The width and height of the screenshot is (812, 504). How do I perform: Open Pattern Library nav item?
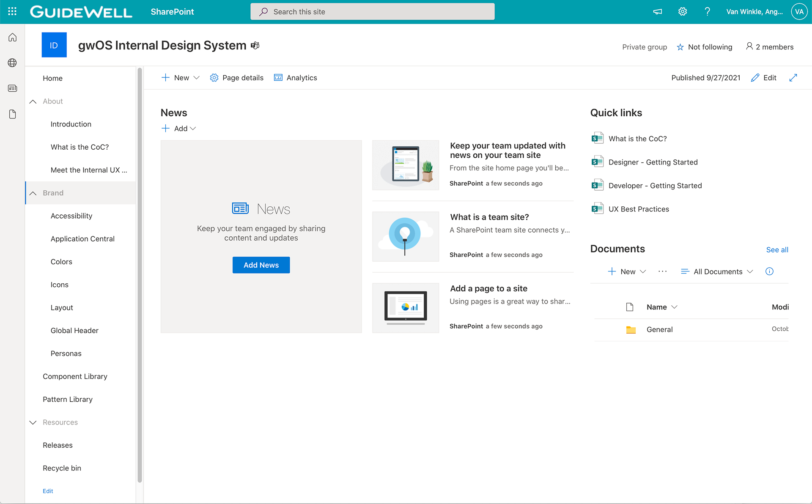(68, 399)
